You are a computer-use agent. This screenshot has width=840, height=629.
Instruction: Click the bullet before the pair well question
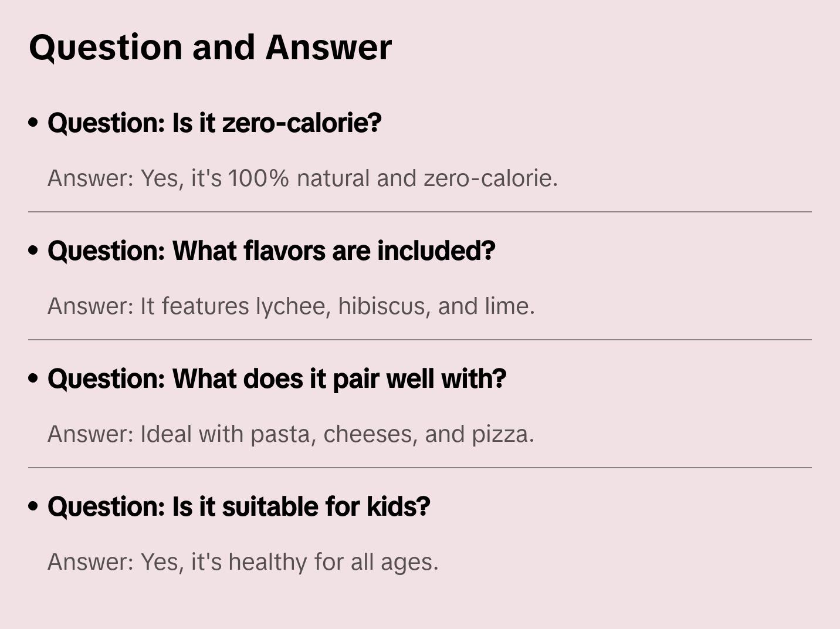coord(33,379)
